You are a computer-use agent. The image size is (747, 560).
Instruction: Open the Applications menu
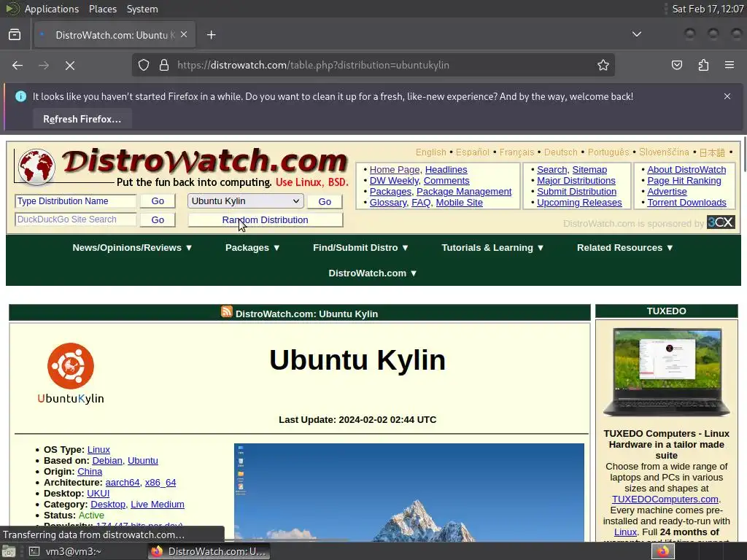click(x=52, y=9)
